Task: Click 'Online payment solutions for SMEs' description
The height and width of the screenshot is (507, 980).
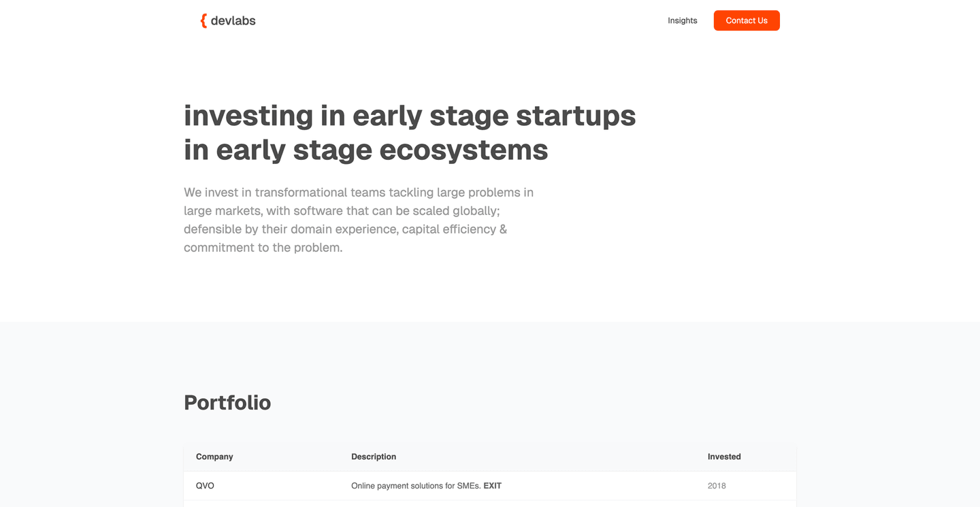Action: click(x=416, y=485)
